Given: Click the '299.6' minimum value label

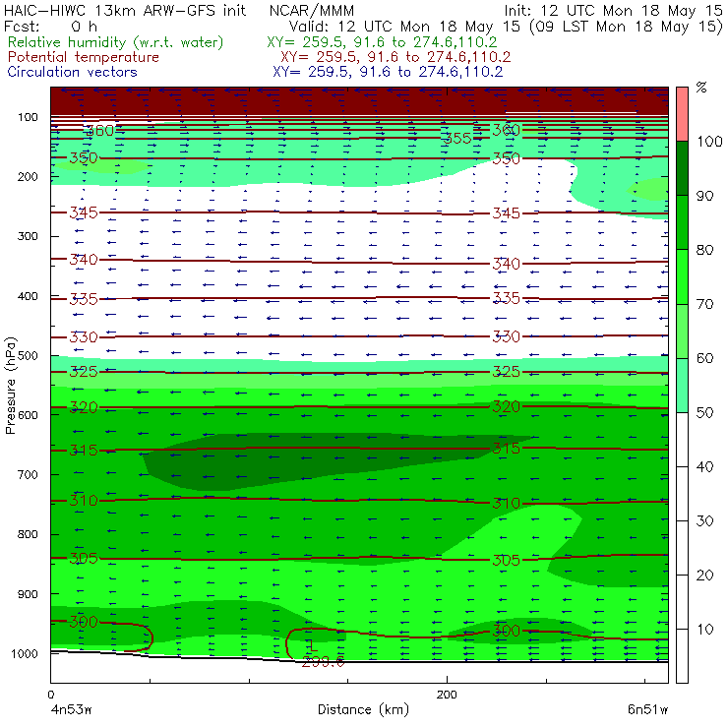Looking at the screenshot, I should (x=323, y=662).
